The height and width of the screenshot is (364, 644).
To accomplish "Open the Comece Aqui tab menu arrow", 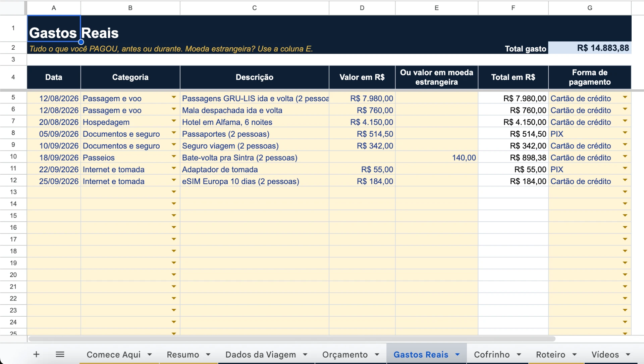I will [150, 355].
